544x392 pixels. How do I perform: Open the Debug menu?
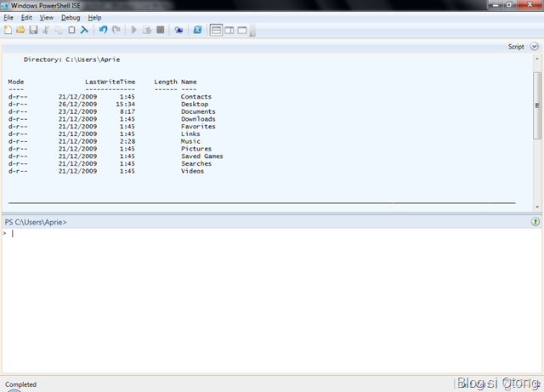tap(71, 18)
